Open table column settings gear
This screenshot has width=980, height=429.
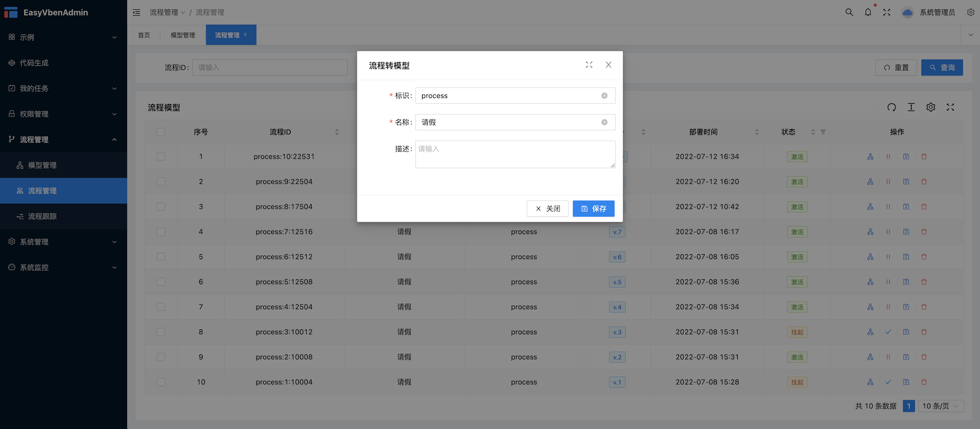tap(931, 107)
